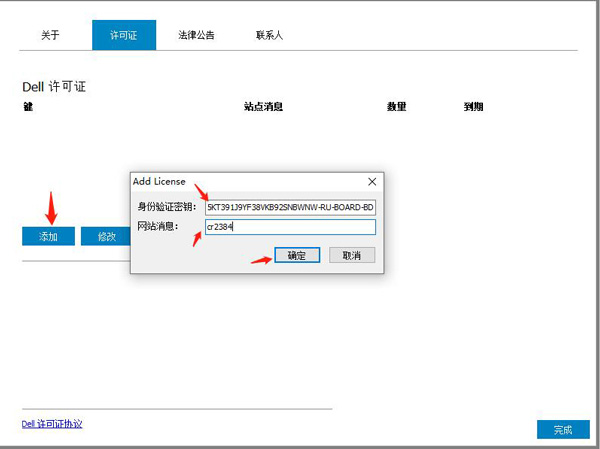Click the 键 column header
This screenshot has height=449, width=600.
click(27, 105)
